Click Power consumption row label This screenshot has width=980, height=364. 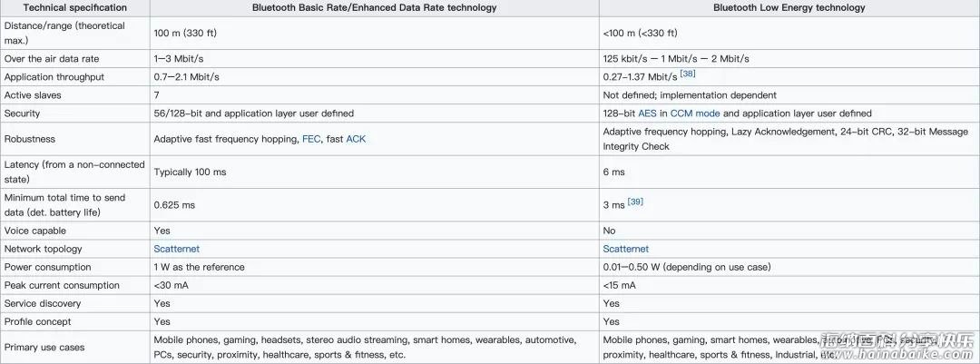pos(47,267)
